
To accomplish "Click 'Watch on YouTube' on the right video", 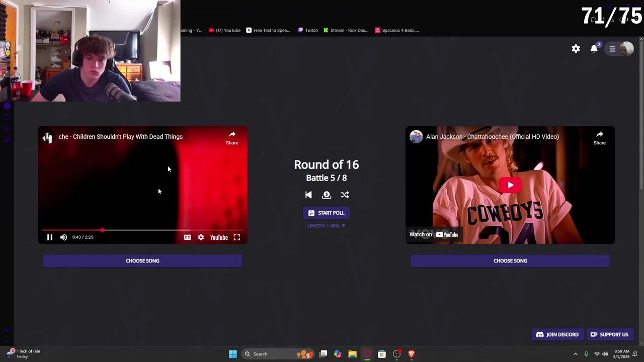I will (x=434, y=234).
